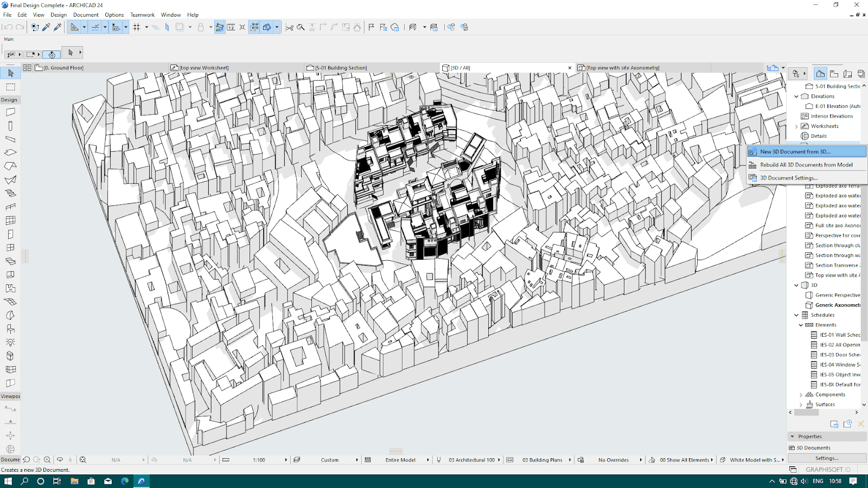
Task: Toggle the Quick Selection magnet button
Action: [x=52, y=54]
